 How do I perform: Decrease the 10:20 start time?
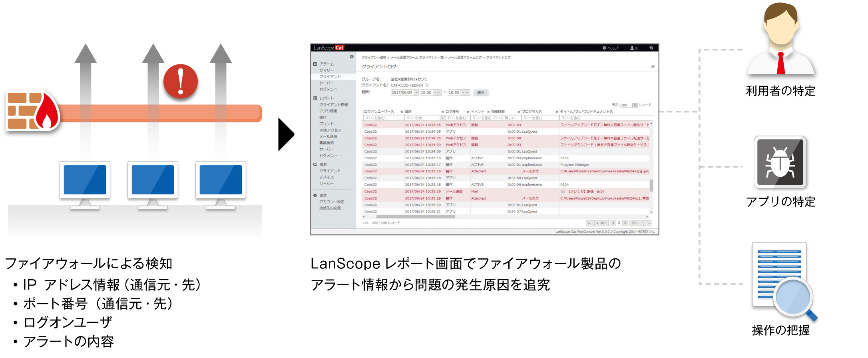435,92
